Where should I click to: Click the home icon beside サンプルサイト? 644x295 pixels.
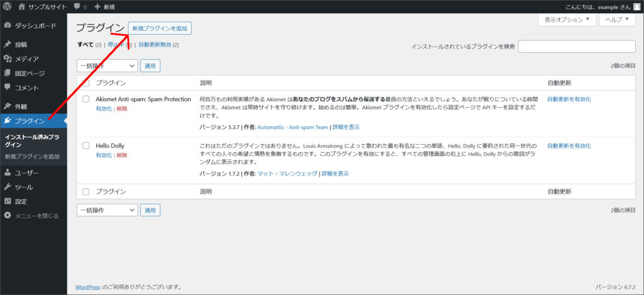tap(22, 6)
